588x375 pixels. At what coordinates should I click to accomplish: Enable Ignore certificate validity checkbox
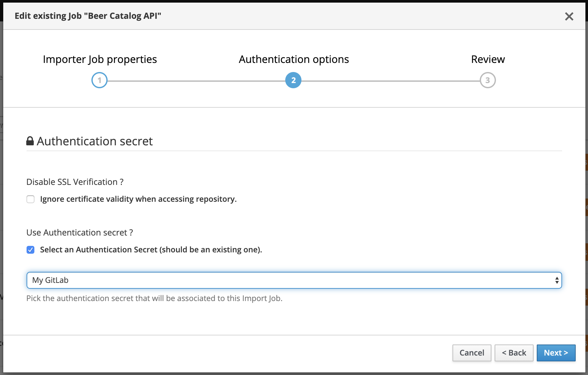point(30,199)
